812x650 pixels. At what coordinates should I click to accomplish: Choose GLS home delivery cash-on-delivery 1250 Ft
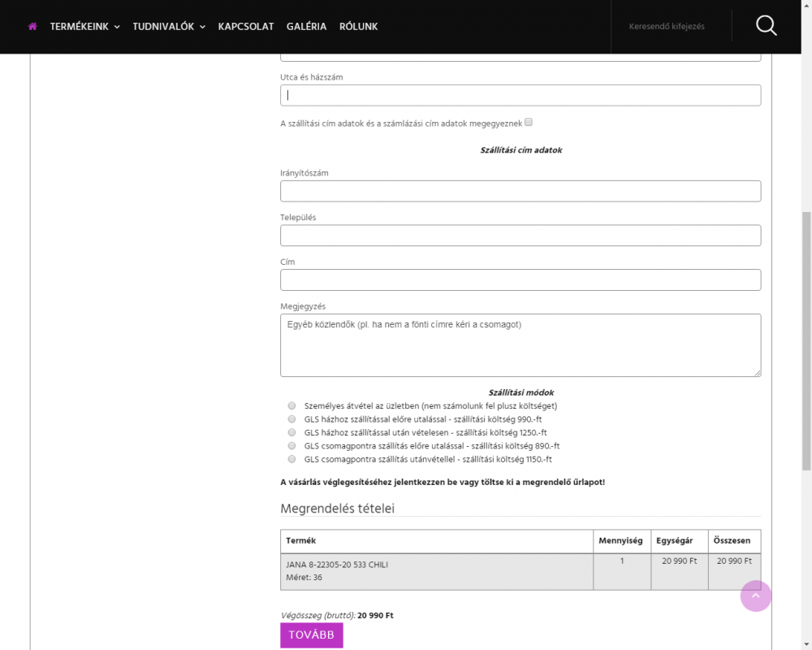(292, 432)
